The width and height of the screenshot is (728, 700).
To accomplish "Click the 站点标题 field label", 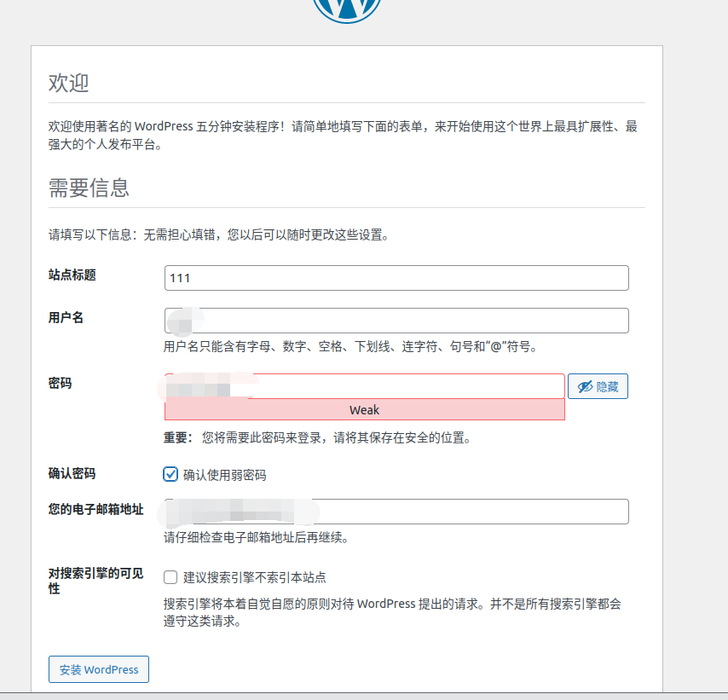I will [72, 275].
